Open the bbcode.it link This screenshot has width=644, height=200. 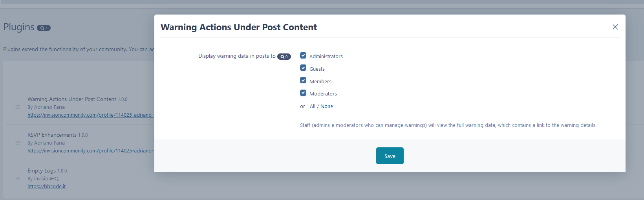click(x=46, y=187)
